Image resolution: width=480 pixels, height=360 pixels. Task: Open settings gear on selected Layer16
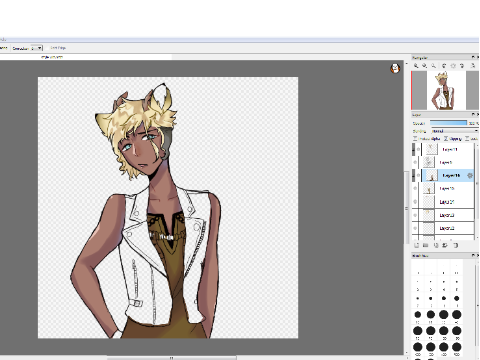(x=470, y=176)
